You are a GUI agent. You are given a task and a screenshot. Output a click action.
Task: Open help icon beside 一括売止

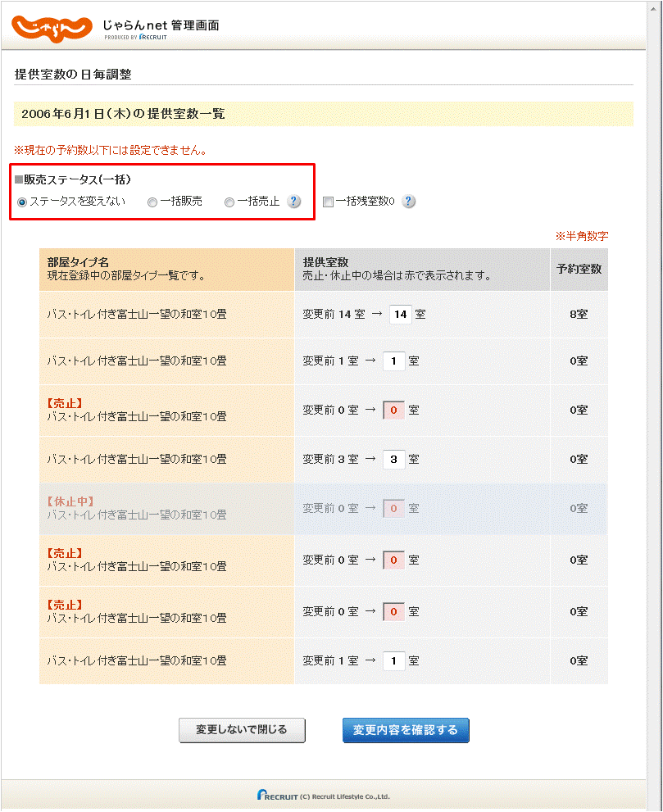[294, 202]
